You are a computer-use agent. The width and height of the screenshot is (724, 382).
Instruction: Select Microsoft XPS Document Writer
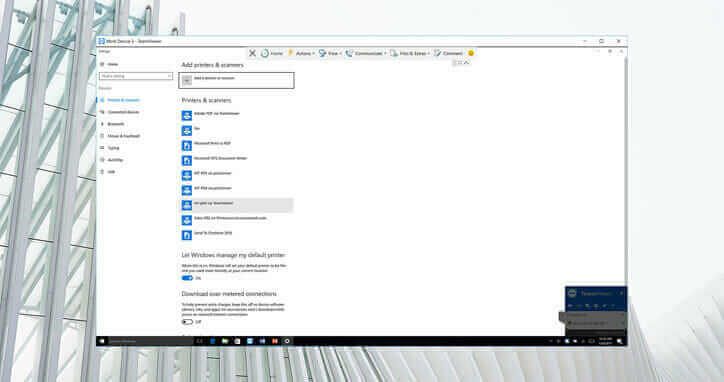(237, 160)
